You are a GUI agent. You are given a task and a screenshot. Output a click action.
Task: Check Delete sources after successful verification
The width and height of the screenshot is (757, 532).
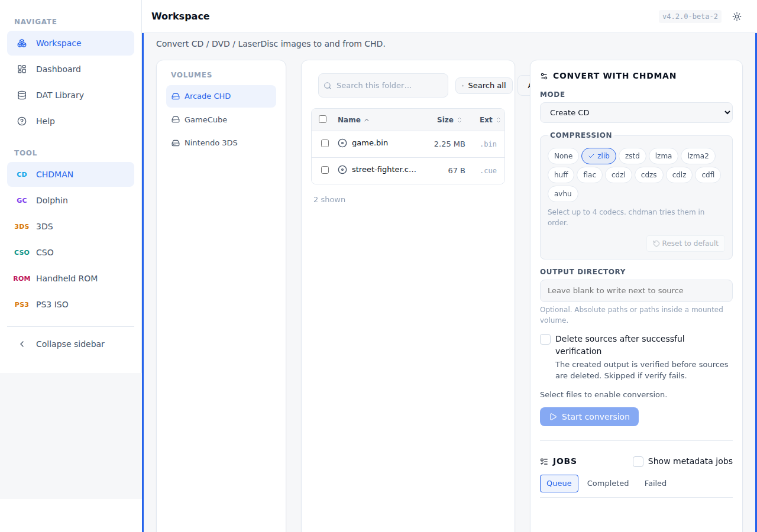tap(545, 339)
